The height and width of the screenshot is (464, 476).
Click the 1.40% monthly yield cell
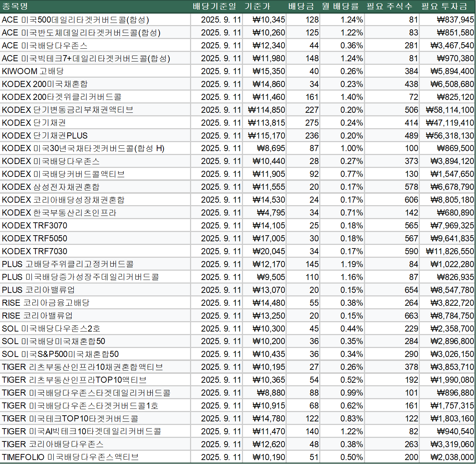(342, 97)
